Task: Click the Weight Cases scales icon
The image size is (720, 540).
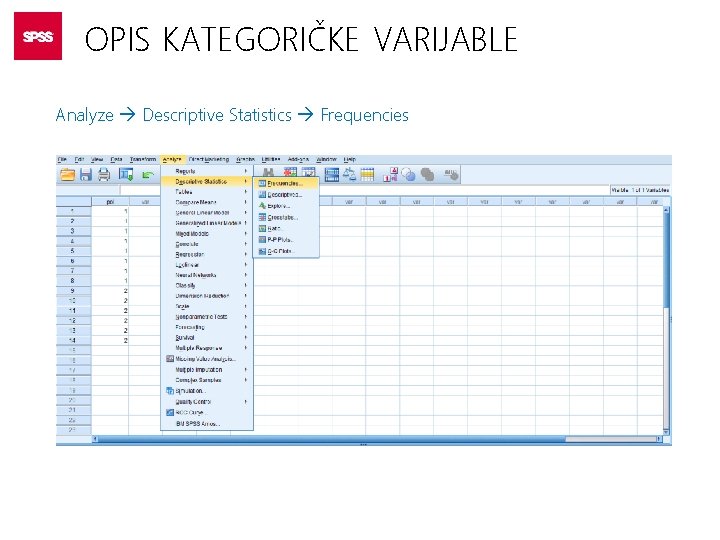Action: point(350,175)
